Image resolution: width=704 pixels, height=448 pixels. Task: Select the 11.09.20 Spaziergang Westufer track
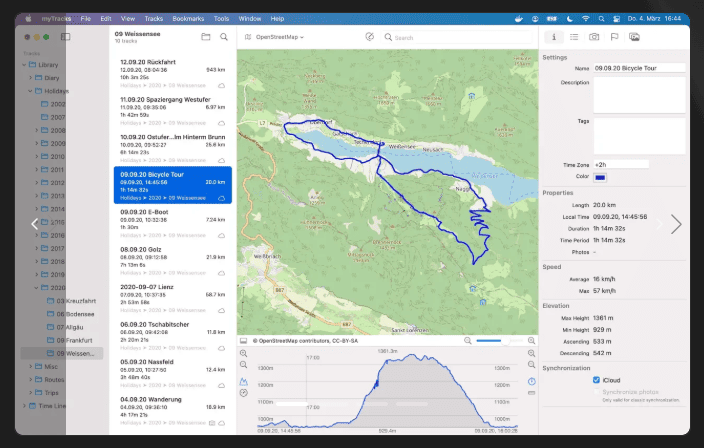pos(173,110)
